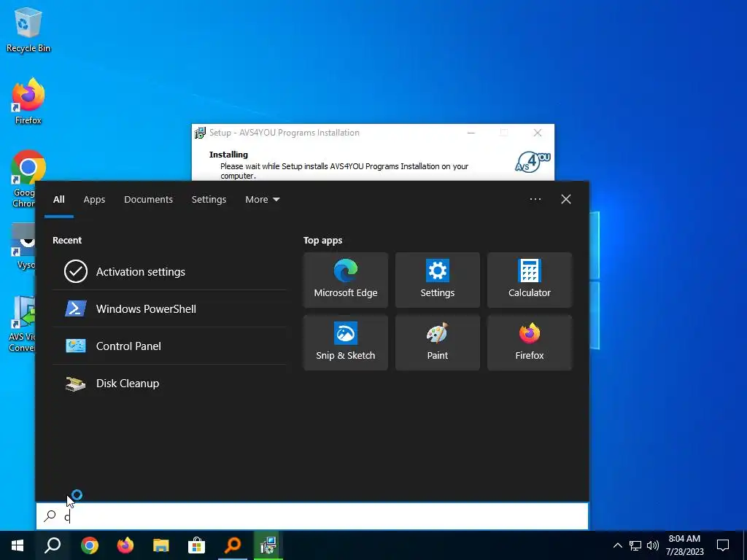Select the Firefox desktop shortcut

[28, 101]
